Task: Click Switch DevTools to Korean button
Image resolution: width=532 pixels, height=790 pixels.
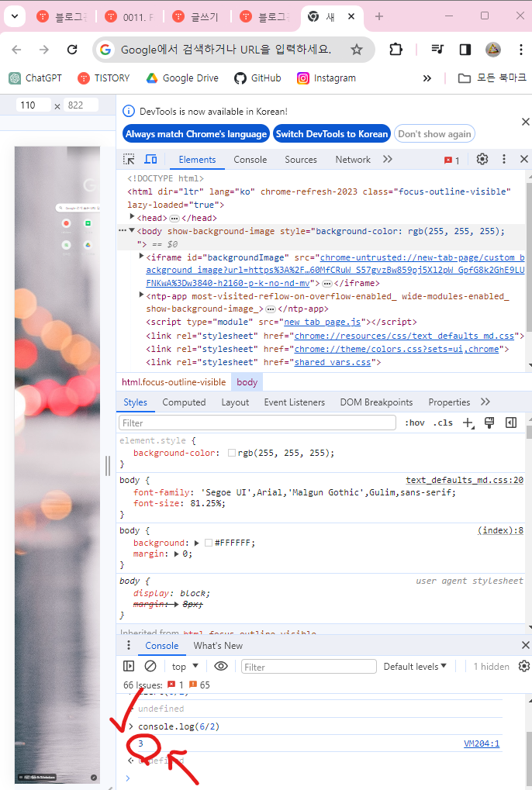Action: click(x=331, y=134)
